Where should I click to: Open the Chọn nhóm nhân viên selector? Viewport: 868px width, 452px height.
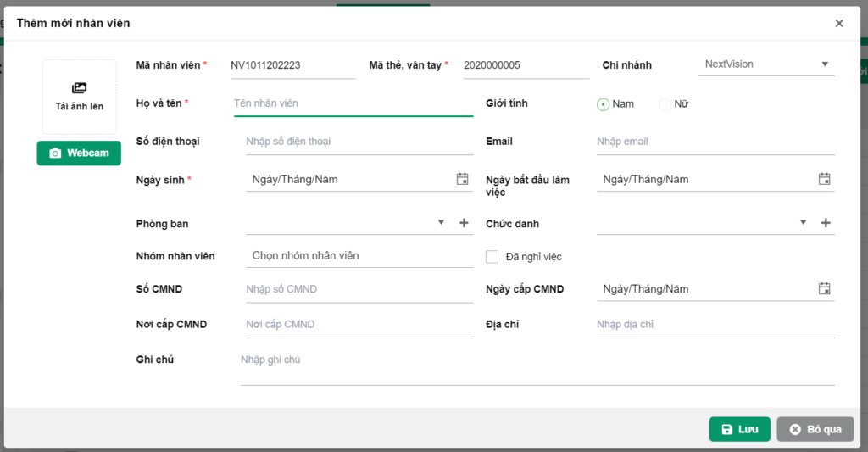click(359, 256)
